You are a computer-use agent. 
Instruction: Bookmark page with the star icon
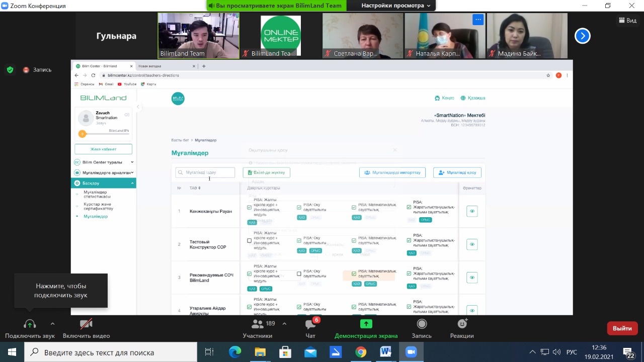pos(548,75)
